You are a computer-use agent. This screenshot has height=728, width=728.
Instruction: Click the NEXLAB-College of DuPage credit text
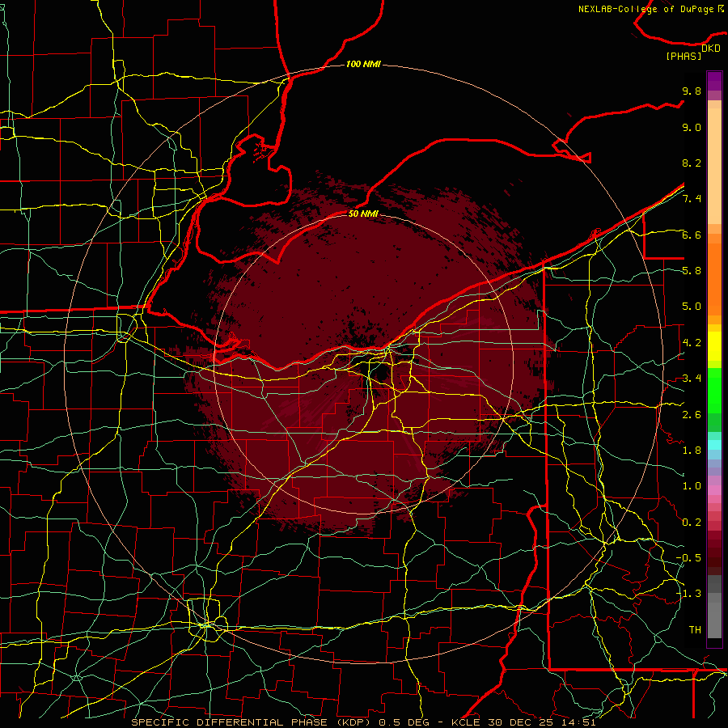(x=651, y=9)
